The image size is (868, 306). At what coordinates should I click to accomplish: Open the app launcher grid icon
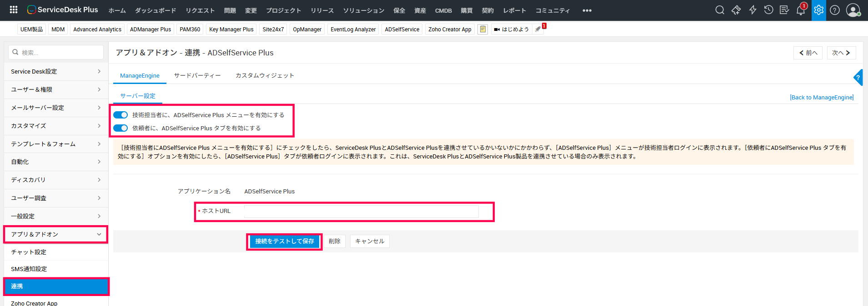(14, 10)
